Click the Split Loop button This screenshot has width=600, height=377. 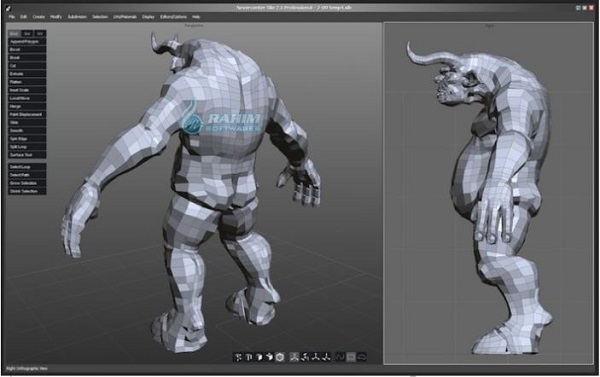point(27,147)
